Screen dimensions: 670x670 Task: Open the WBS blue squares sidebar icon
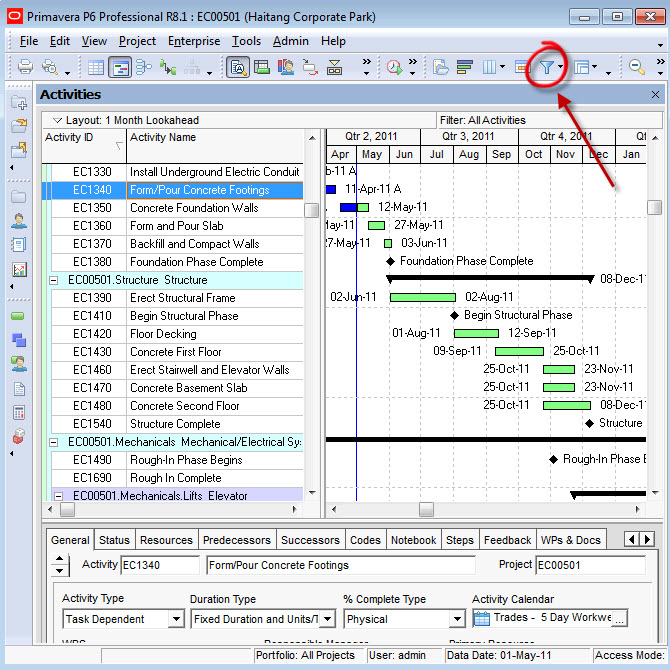(19, 340)
